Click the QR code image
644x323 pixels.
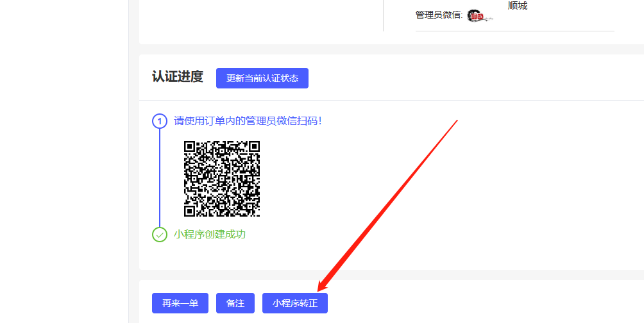point(222,179)
